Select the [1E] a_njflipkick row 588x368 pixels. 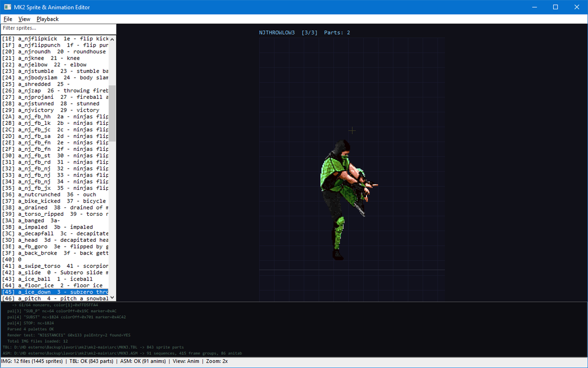(x=54, y=39)
